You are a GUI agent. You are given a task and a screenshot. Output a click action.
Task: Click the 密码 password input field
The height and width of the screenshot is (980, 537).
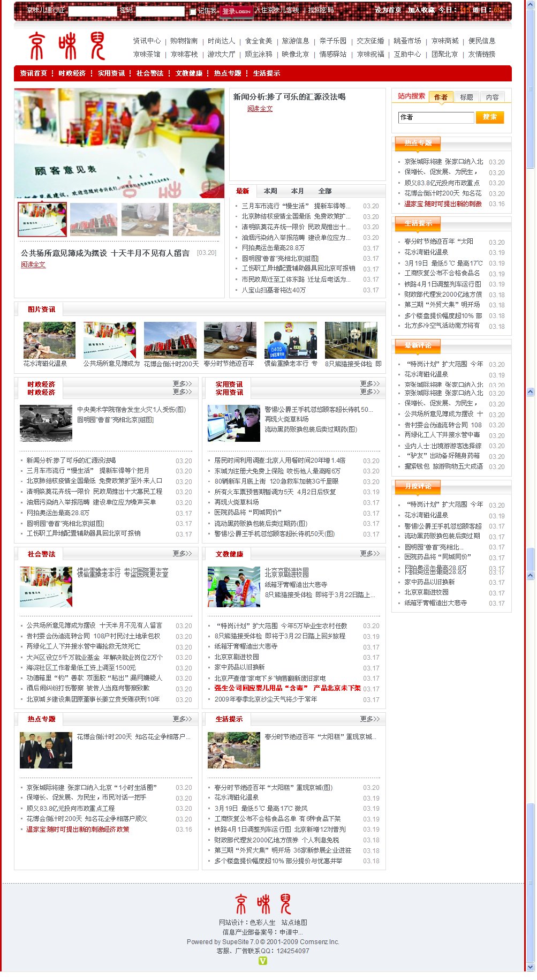(x=160, y=11)
